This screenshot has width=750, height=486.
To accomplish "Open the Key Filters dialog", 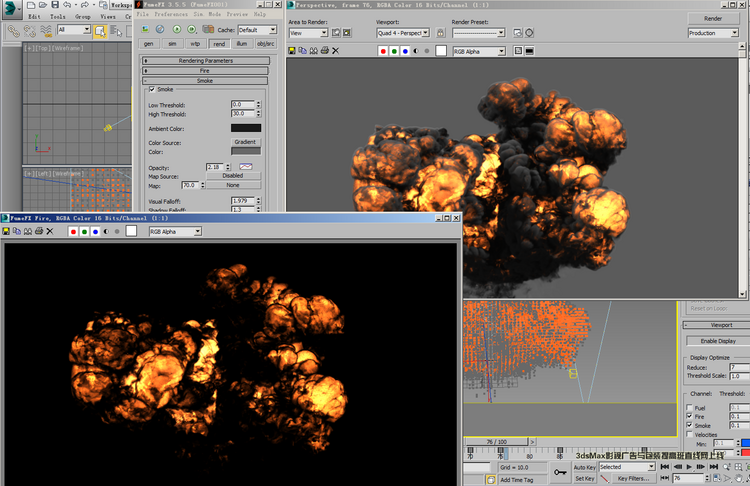I will click(x=633, y=478).
